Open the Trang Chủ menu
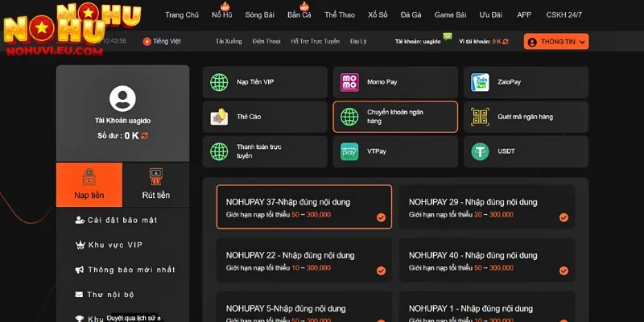The image size is (644, 322). coord(182,15)
